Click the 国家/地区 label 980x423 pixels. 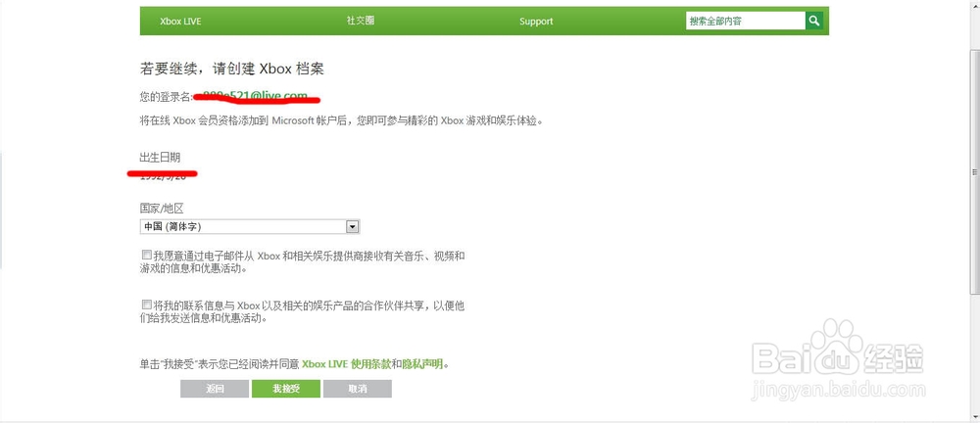pos(162,208)
